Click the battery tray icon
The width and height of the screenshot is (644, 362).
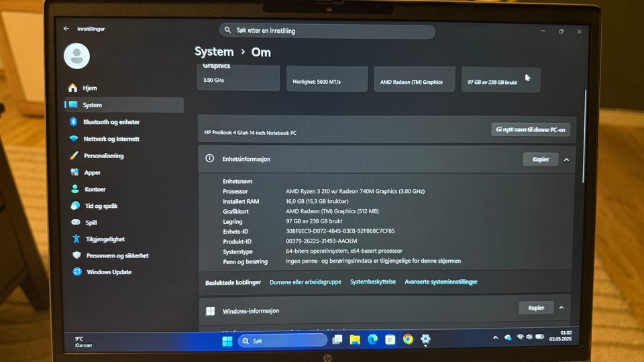coord(539,337)
